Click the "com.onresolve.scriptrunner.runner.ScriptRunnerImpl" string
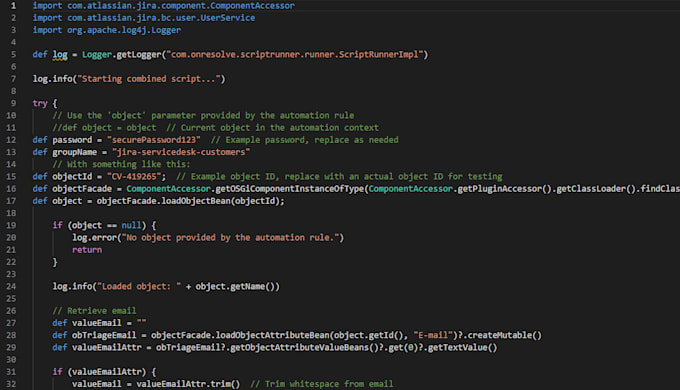The image size is (680, 390). 295,55
